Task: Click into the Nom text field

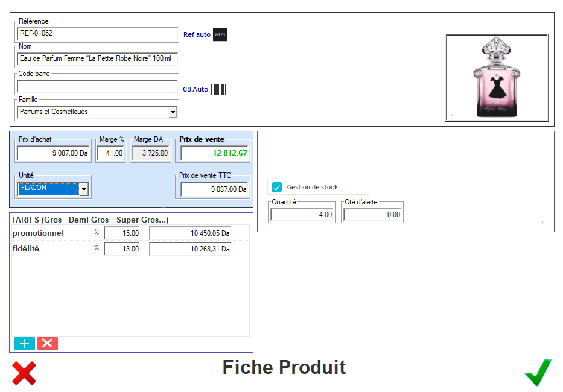Action: point(97,59)
